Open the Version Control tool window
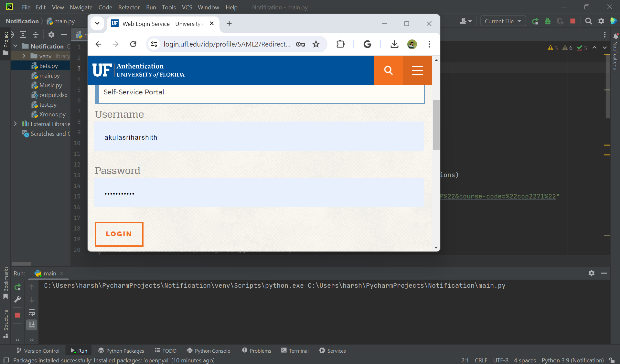 [x=38, y=351]
